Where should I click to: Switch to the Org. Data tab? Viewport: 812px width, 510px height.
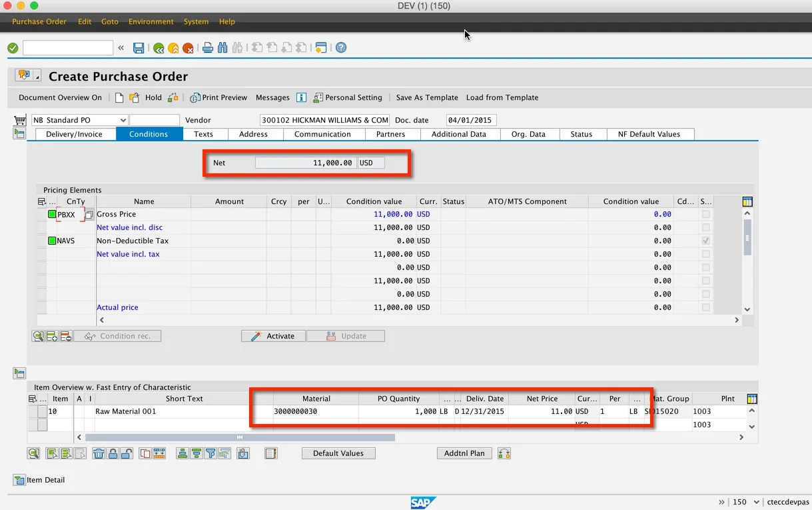[528, 134]
